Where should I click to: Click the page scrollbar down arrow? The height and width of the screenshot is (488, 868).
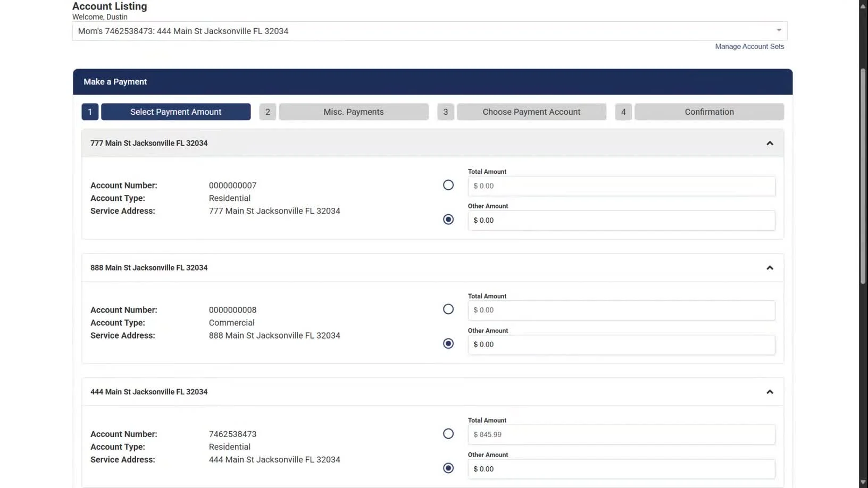[x=863, y=483]
